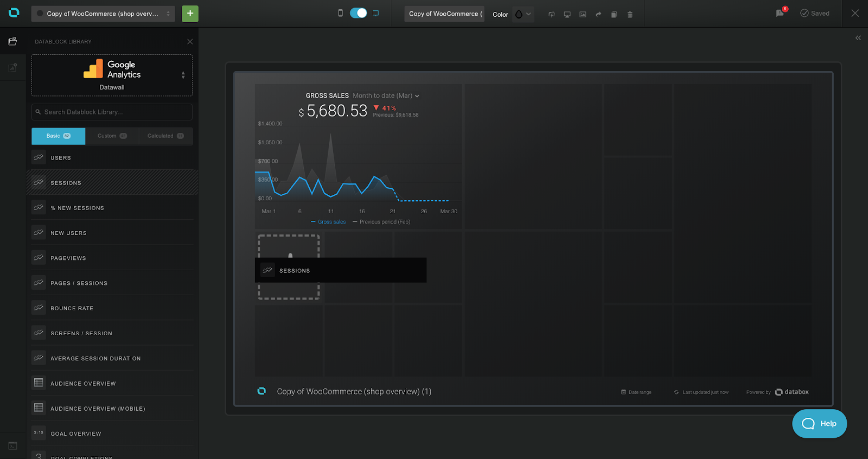Open the Help chat button
This screenshot has height=459, width=868.
point(819,424)
